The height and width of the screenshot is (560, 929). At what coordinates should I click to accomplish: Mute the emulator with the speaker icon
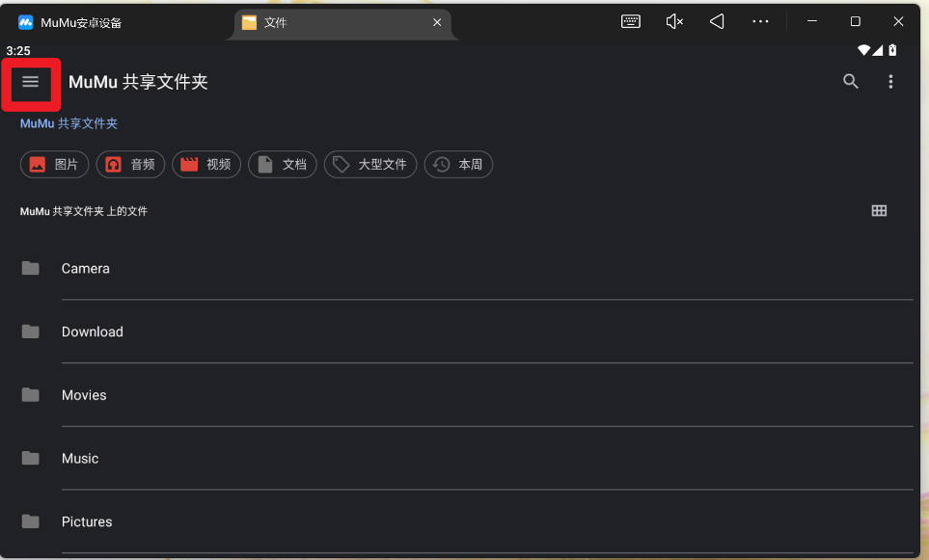(673, 20)
